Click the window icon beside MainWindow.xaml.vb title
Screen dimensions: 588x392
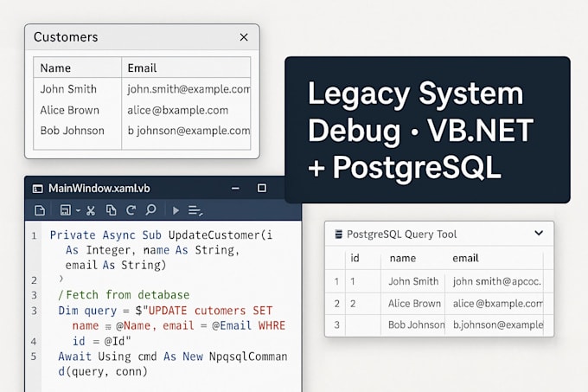pos(37,189)
